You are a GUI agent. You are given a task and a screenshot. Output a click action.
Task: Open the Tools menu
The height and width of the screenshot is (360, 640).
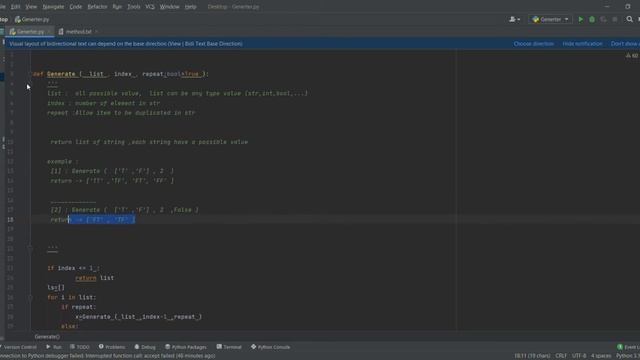133,7
